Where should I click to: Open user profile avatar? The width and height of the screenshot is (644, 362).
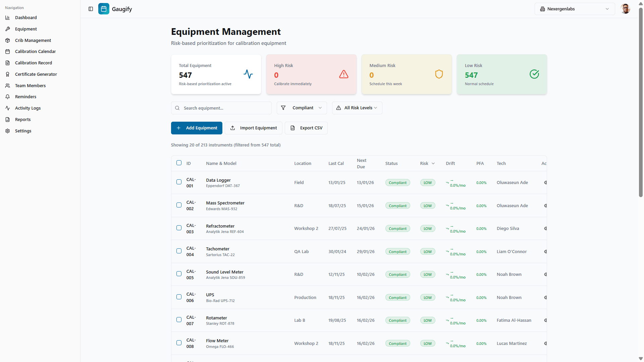click(625, 9)
